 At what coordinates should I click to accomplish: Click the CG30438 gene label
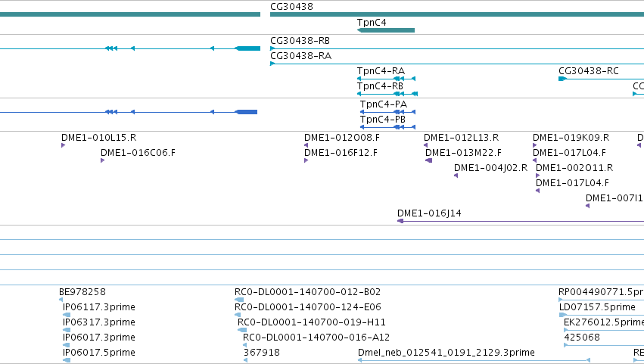(291, 7)
